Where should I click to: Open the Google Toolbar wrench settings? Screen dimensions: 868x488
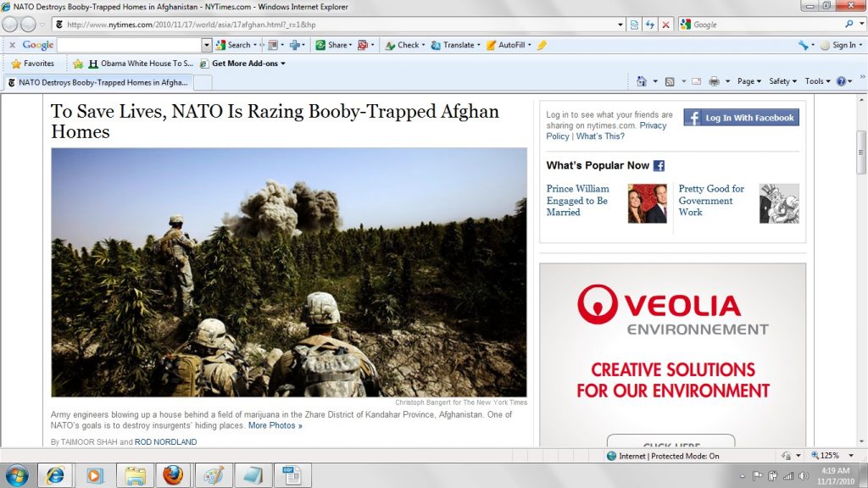click(803, 45)
